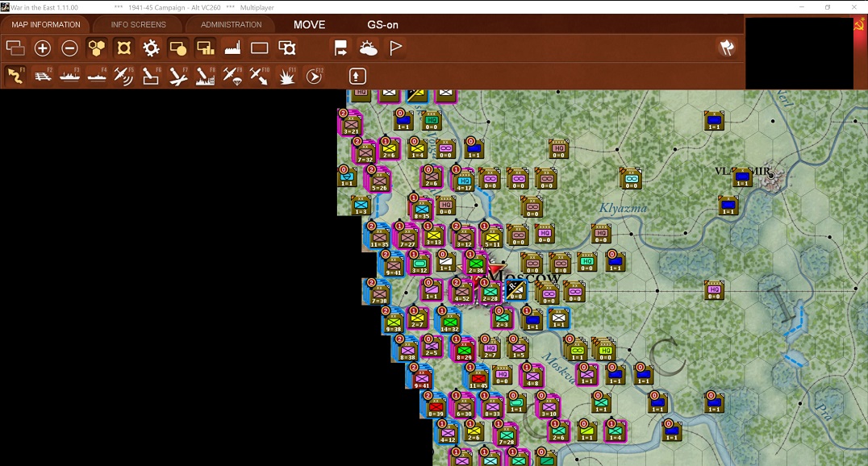Select the 7=28 green unit counter
This screenshot has height=466, width=868.
(x=507, y=435)
